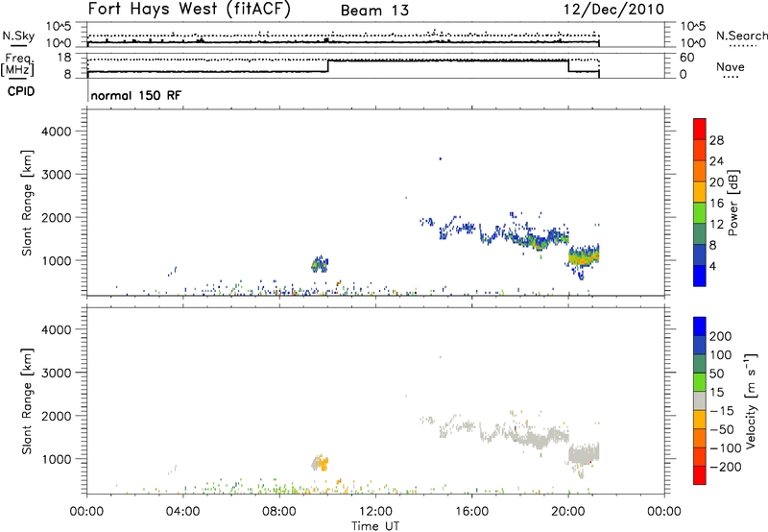The height and width of the screenshot is (532, 768).
Task: Pick the Power colorbar segment between 8 and 12
Action: pos(700,233)
